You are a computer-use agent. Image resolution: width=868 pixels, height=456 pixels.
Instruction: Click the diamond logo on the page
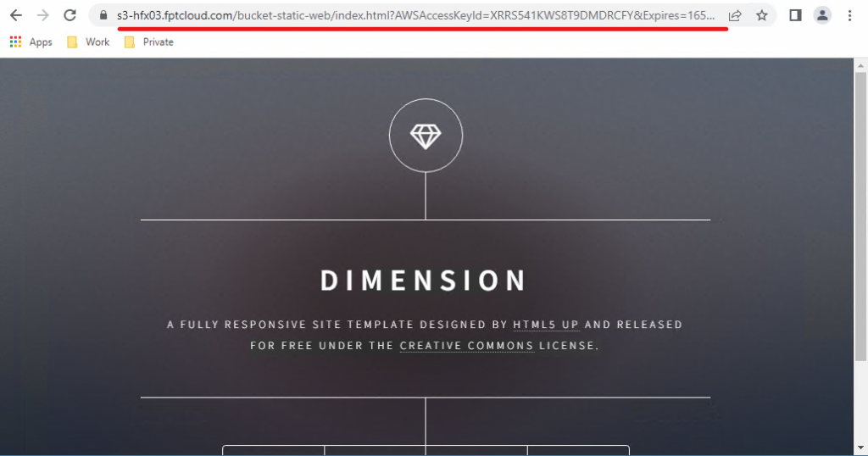(426, 136)
